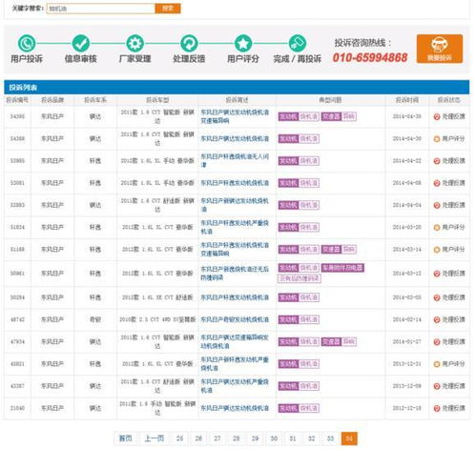This screenshot has height=449, width=476.
Task: Click the 完成/再投诉 step icon
Action: [x=298, y=43]
